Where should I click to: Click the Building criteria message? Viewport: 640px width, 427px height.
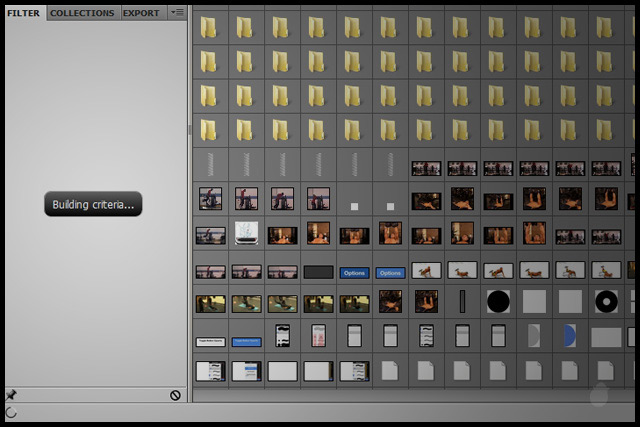(93, 205)
